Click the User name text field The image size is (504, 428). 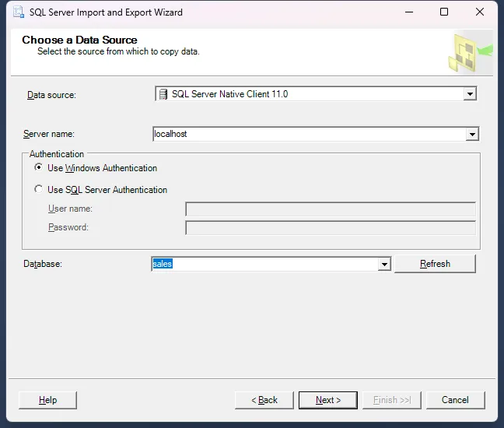click(330, 209)
